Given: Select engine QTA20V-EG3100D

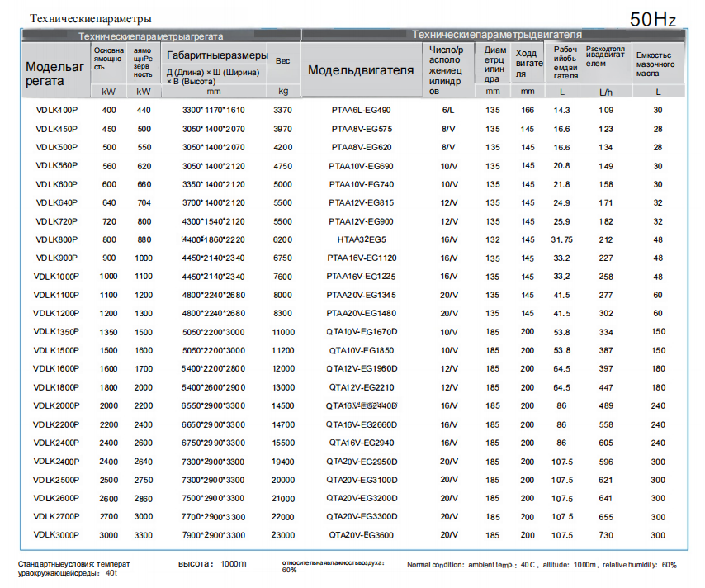Looking at the screenshot, I should (x=362, y=480).
